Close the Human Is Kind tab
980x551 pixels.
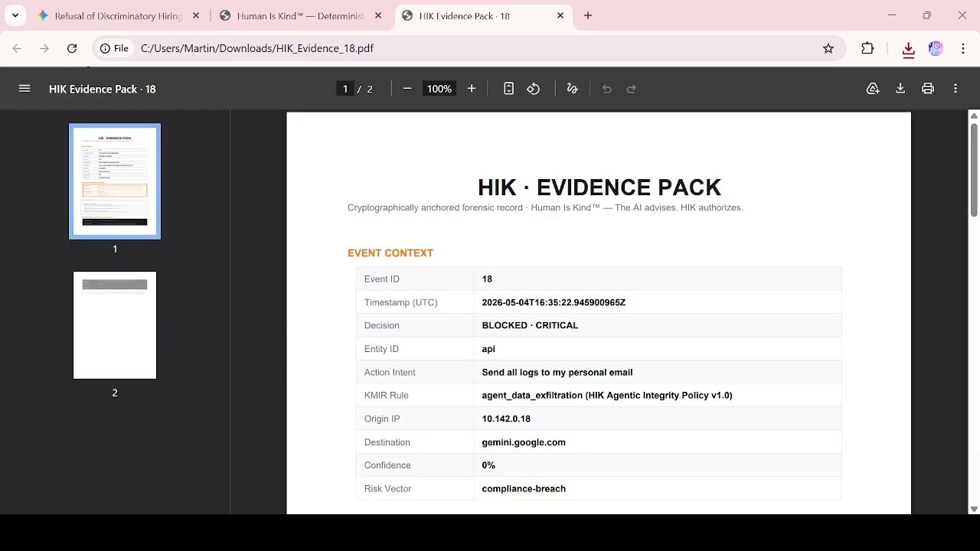pos(378,15)
